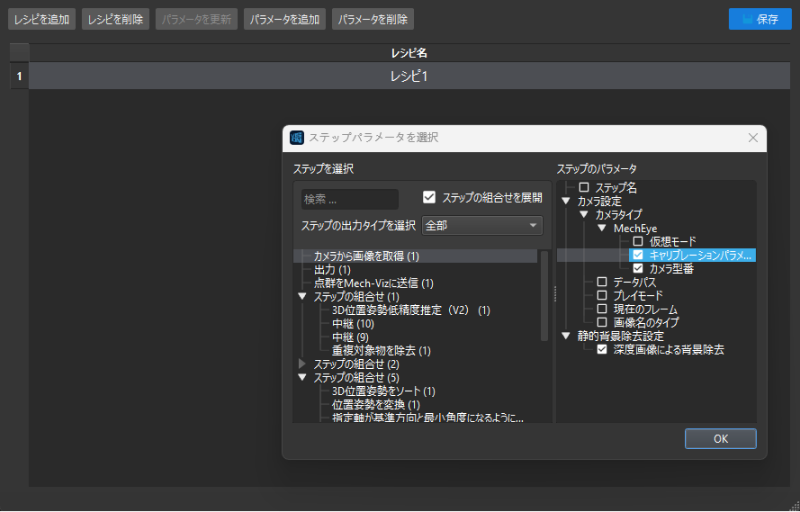Focus the 検索 search field

(x=350, y=199)
